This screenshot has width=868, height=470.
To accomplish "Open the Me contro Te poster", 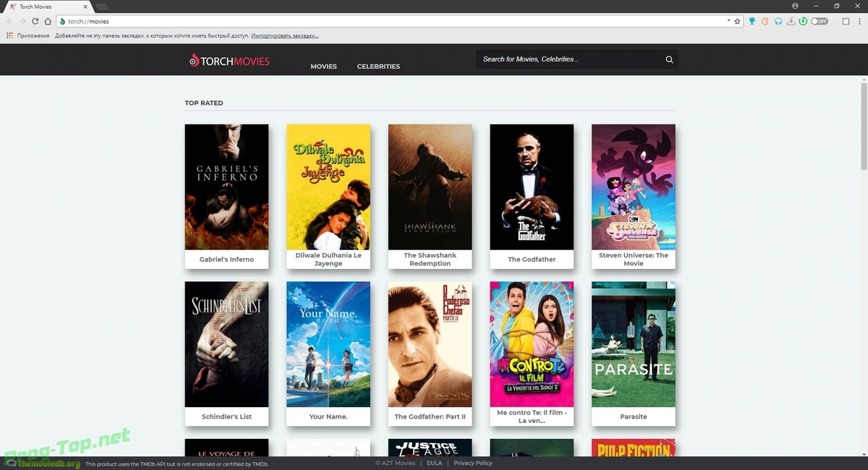I will pos(532,344).
